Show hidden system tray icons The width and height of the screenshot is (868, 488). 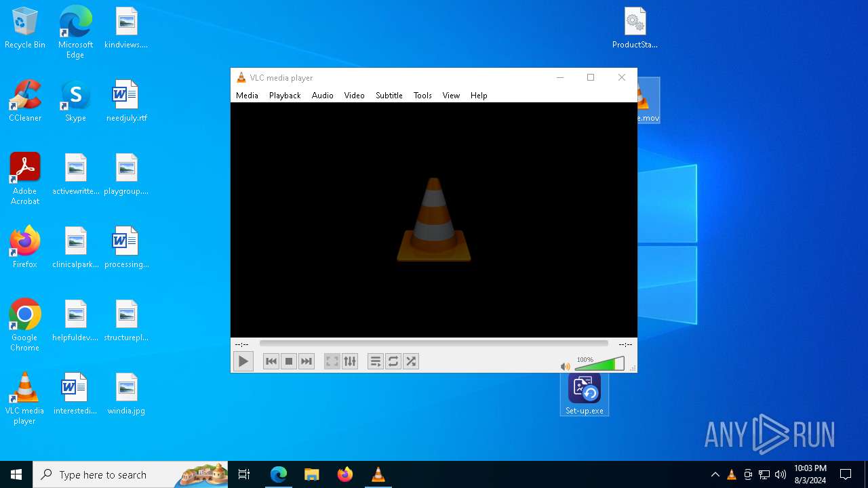tap(715, 474)
